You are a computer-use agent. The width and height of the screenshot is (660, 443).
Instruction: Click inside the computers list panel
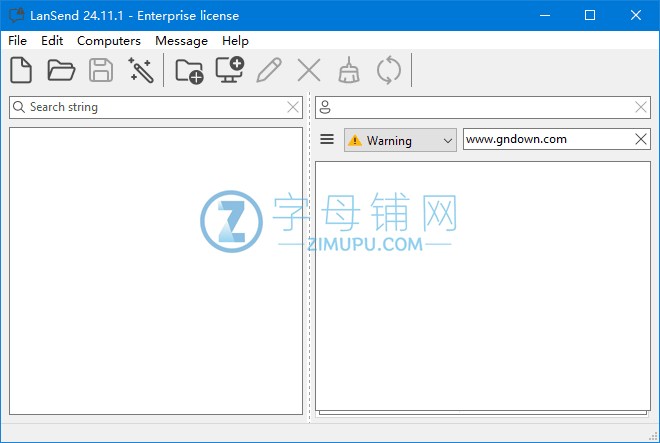[x=156, y=271]
